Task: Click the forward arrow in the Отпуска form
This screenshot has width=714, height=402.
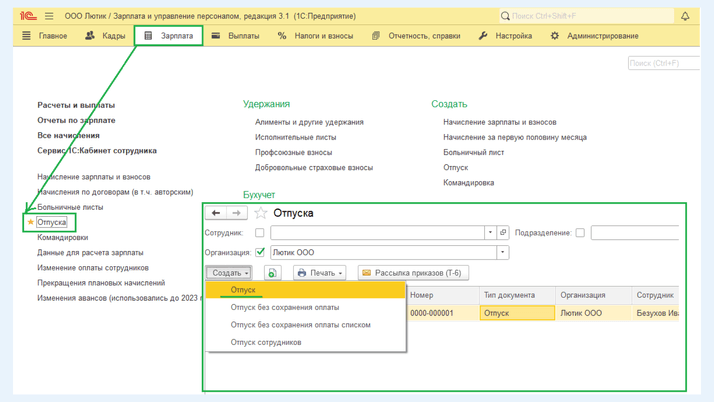Action: (x=236, y=213)
